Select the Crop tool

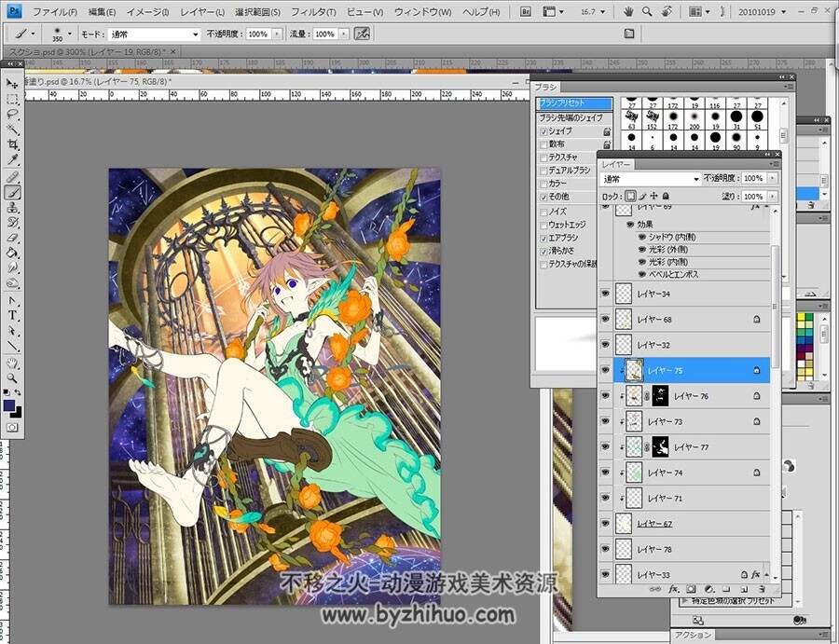(12, 144)
